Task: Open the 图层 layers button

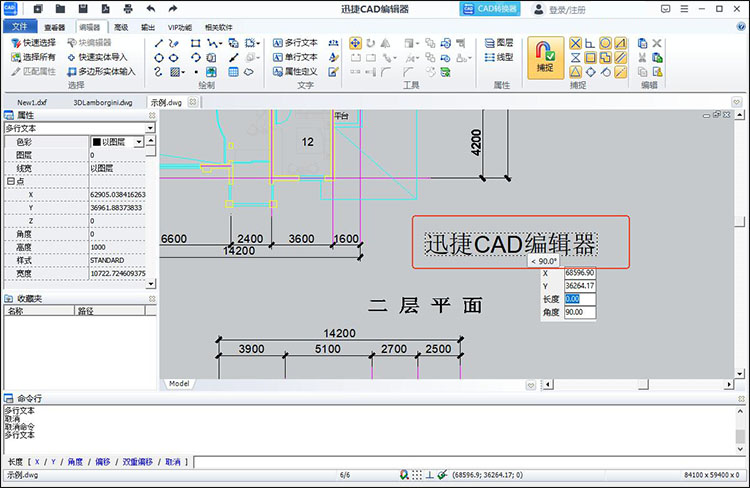Action: pyautogui.click(x=499, y=43)
